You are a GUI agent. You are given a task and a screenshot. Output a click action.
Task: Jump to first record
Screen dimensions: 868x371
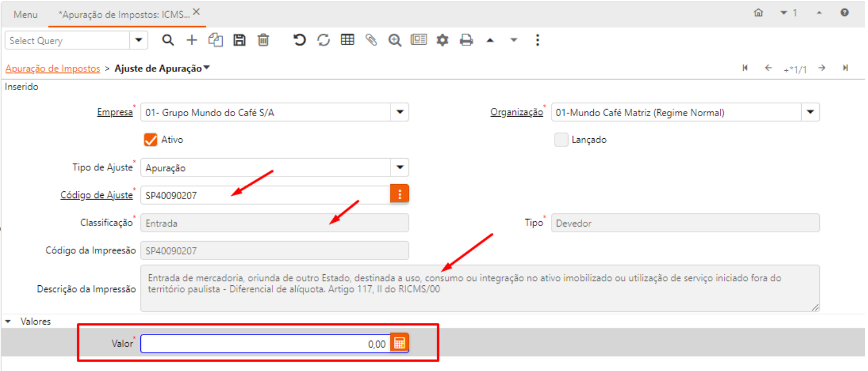[x=745, y=68]
